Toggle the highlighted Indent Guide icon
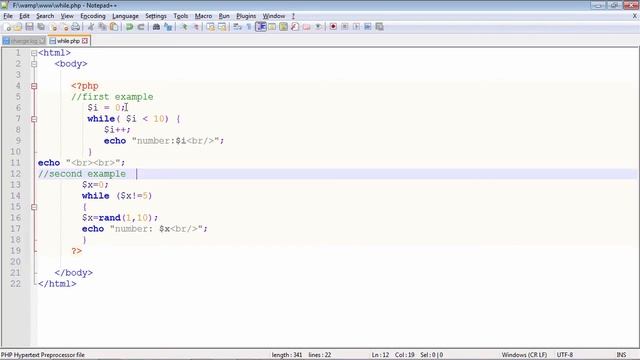Viewport: 640px width, 360px height. [261, 27]
